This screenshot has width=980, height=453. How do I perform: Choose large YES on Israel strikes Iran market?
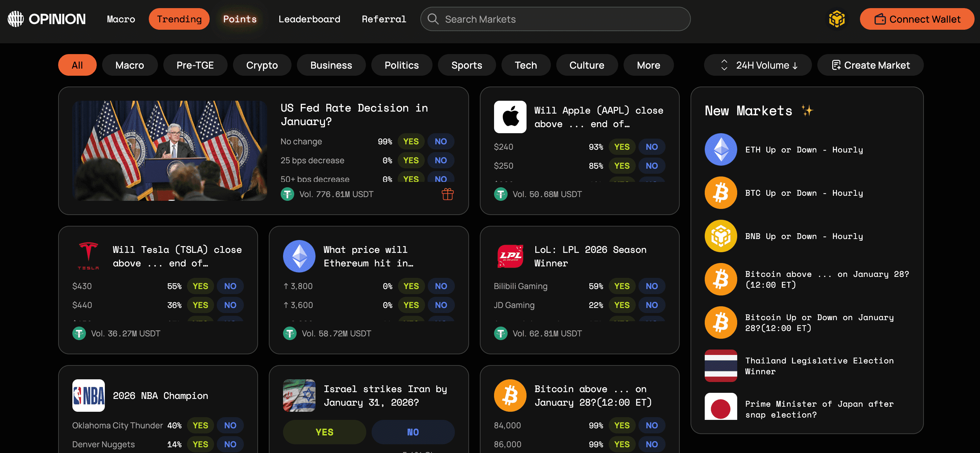(324, 432)
